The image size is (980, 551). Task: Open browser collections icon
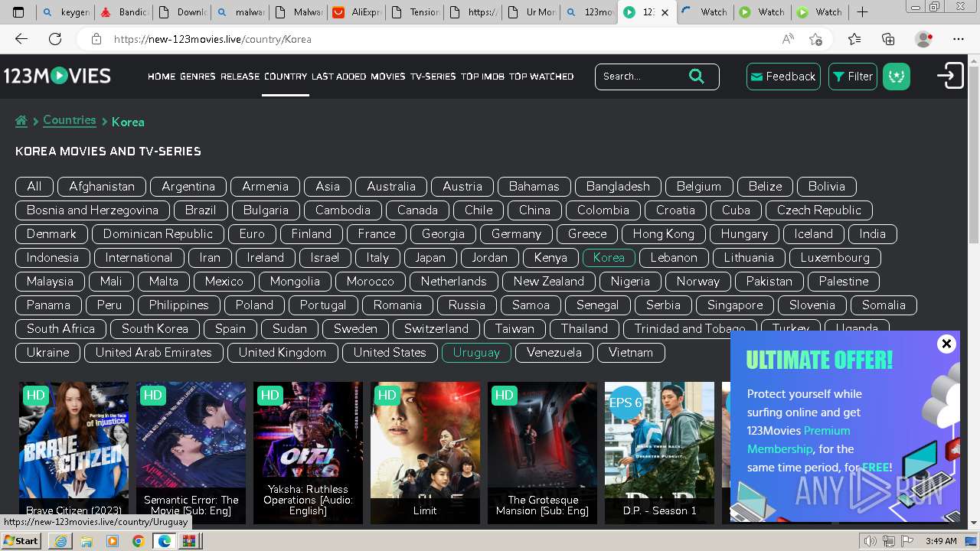[888, 39]
